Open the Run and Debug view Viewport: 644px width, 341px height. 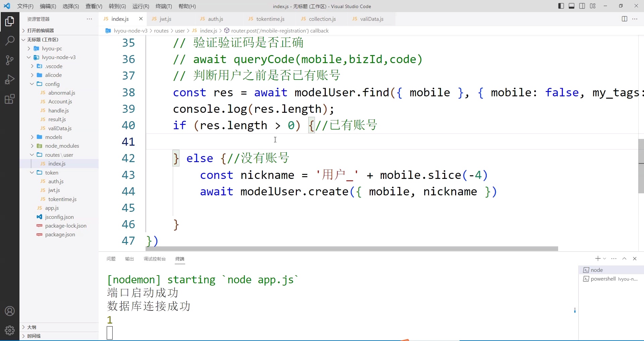(x=10, y=79)
